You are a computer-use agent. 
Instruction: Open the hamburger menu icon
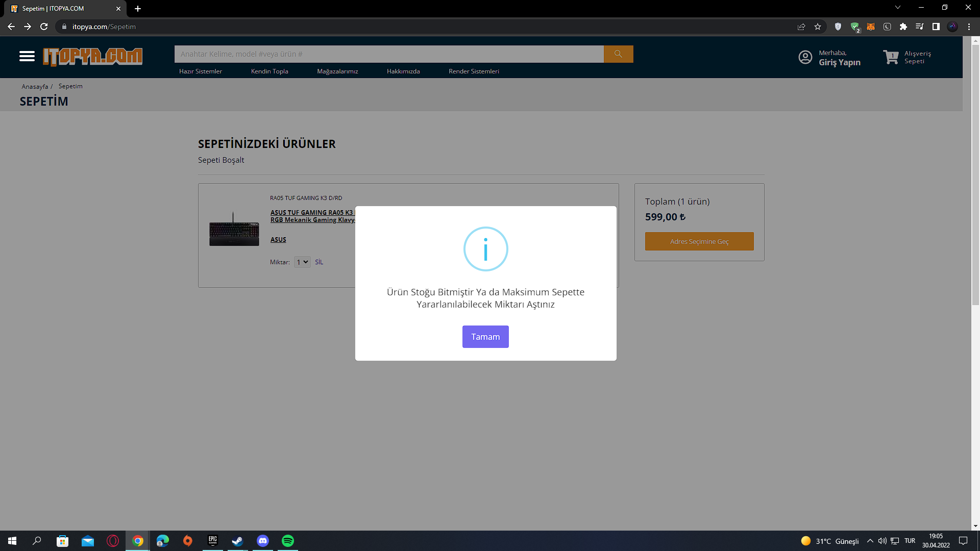click(27, 56)
